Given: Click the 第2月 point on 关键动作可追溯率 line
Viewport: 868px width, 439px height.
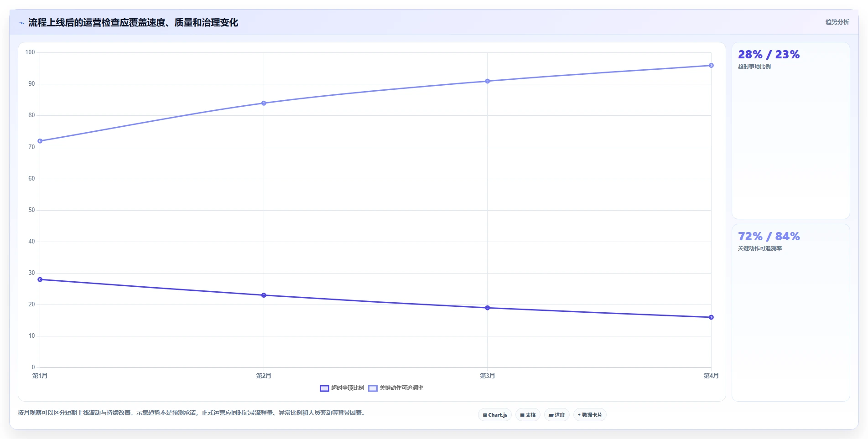Looking at the screenshot, I should tap(264, 103).
